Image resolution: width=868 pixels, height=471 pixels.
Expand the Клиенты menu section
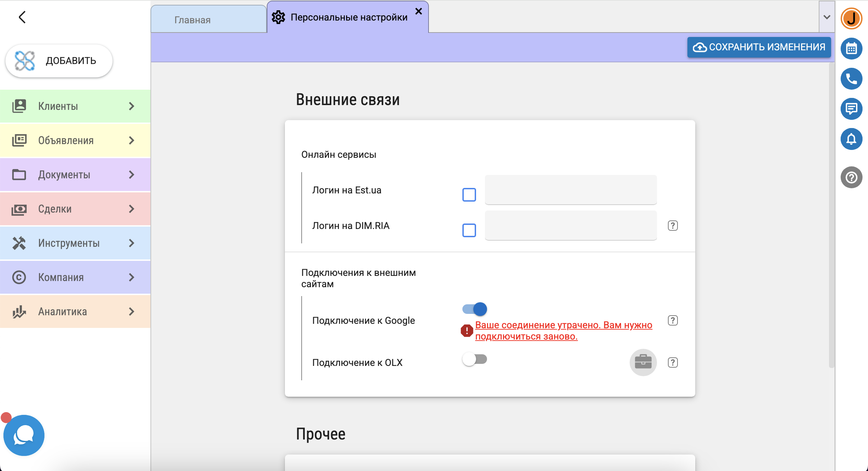click(x=75, y=106)
